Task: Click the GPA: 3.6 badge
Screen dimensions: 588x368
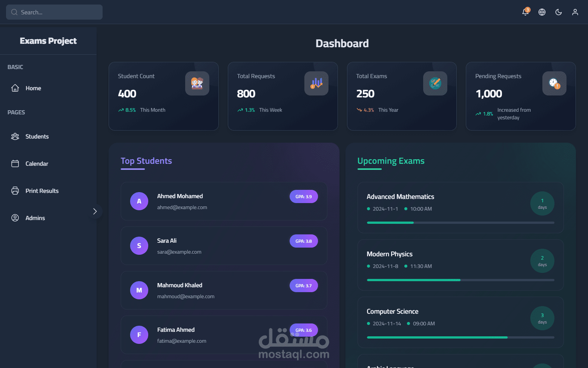Action: (304, 330)
